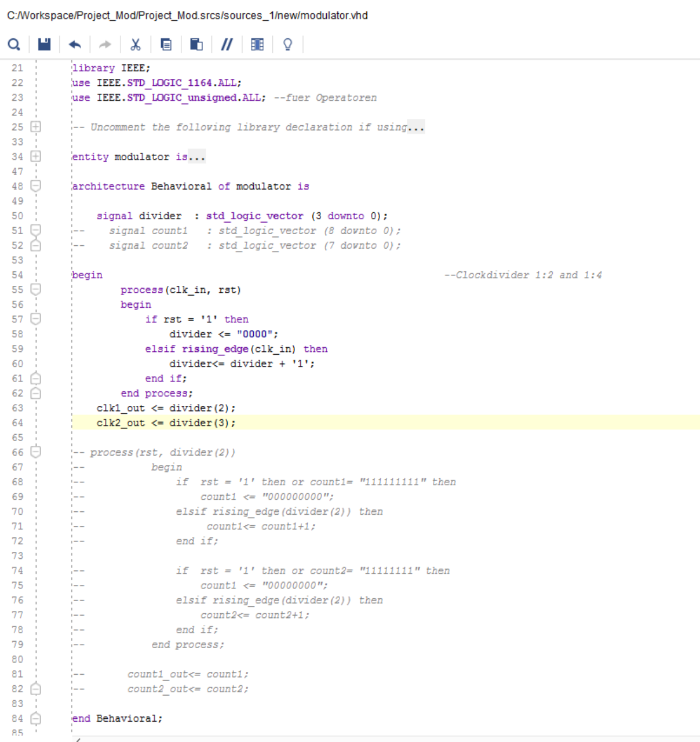The image size is (700, 742).
Task: Copy the selected text
Action: (x=166, y=44)
